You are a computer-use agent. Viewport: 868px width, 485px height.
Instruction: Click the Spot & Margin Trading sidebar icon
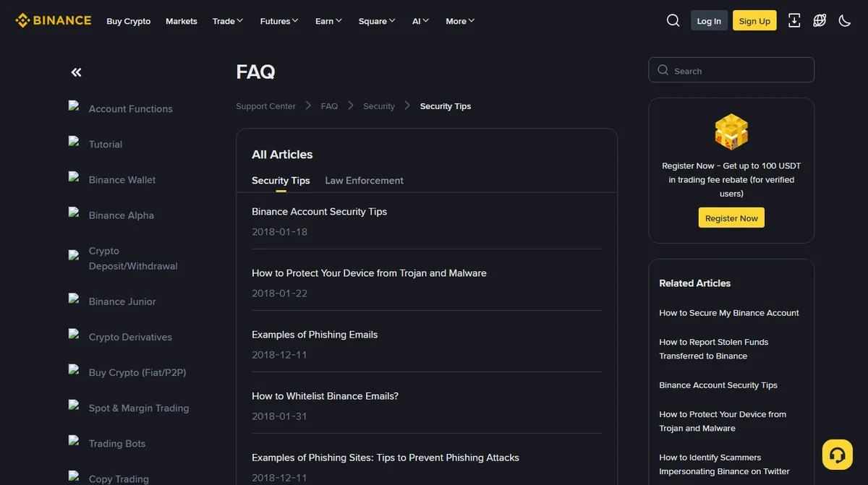tap(74, 404)
